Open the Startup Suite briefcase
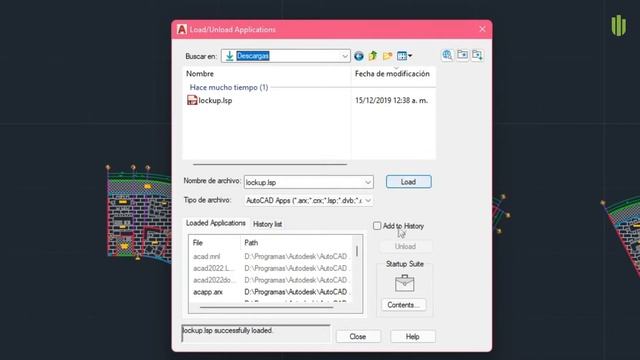 click(x=404, y=283)
